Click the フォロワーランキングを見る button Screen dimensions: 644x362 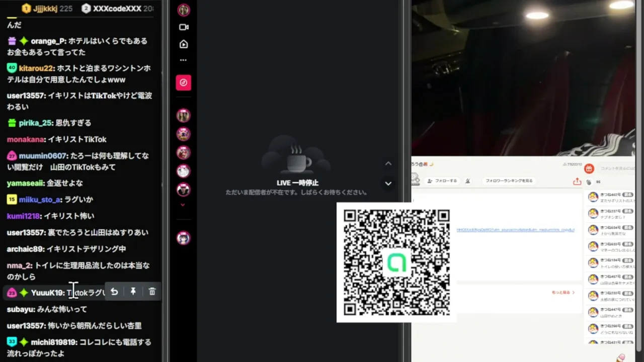point(509,180)
